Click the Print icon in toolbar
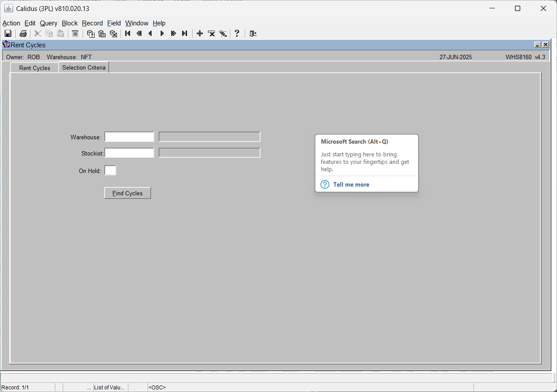The width and height of the screenshot is (557, 392). tap(23, 33)
